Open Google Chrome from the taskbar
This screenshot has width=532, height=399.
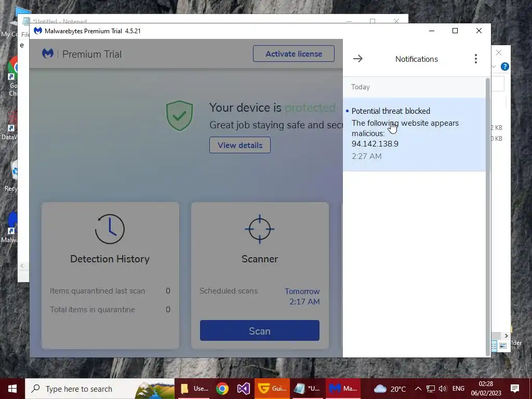pyautogui.click(x=222, y=389)
